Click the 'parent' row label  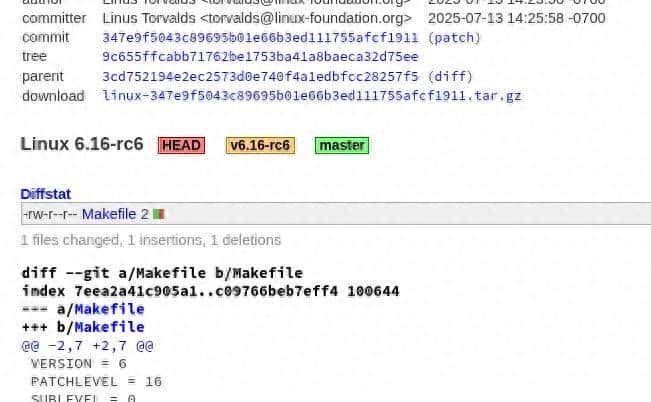coord(43,76)
